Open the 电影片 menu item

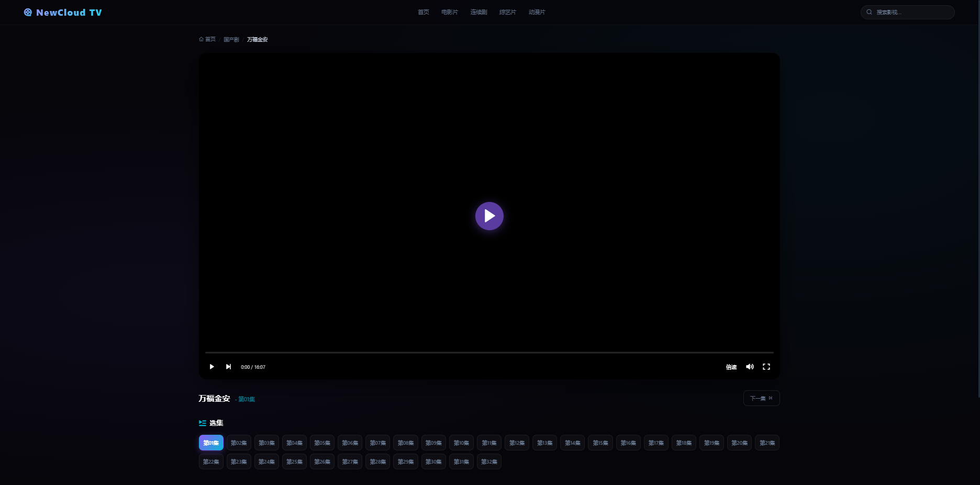click(449, 12)
